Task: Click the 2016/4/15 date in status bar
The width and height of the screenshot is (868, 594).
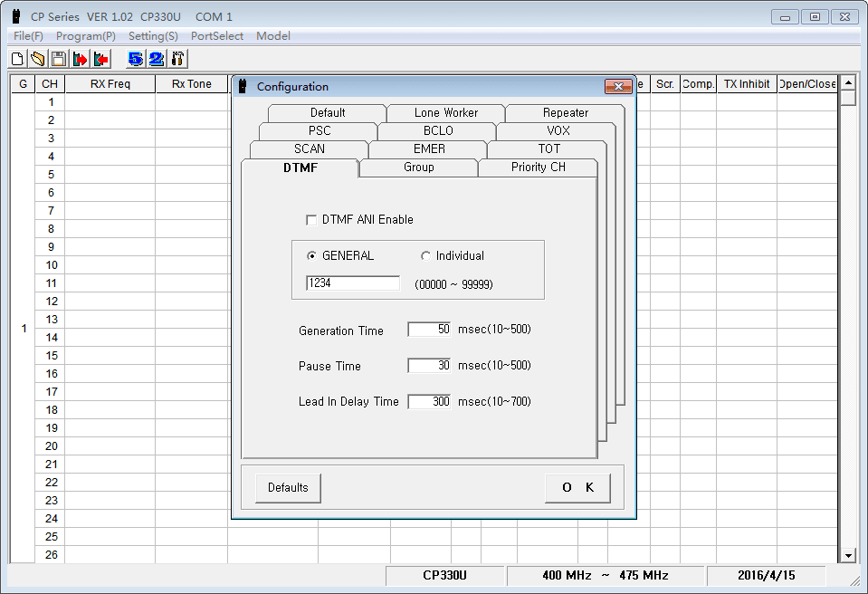Action: coord(766,576)
